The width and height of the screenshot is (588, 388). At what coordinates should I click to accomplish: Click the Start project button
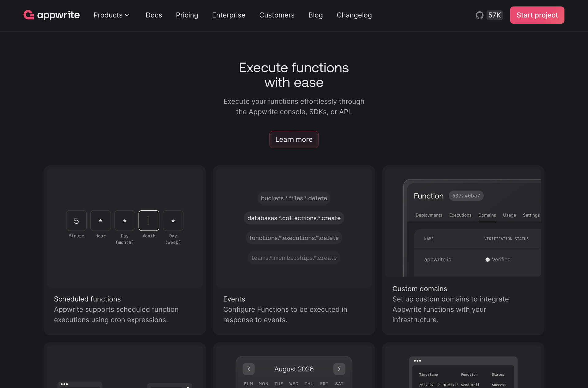(537, 15)
